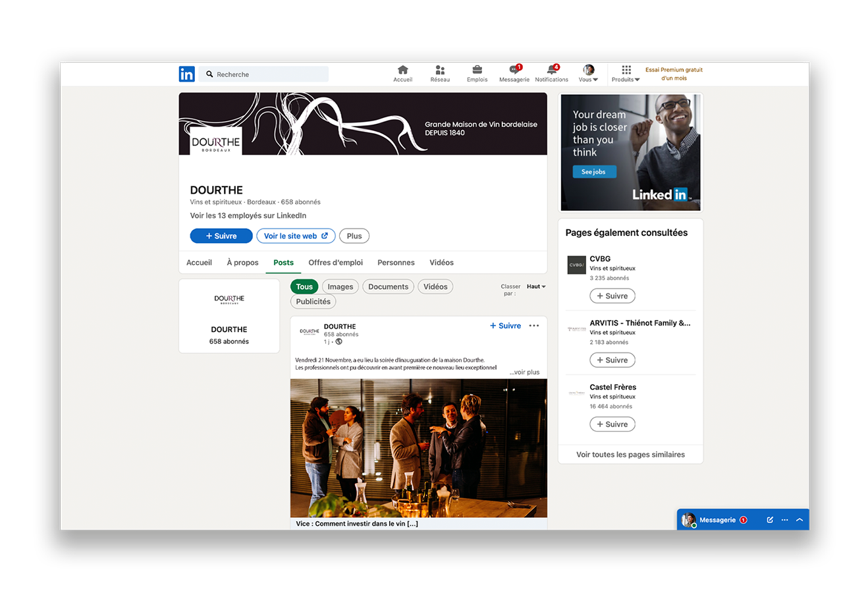The width and height of the screenshot is (868, 593).
Task: Open the Réseau network icon
Action: tap(440, 71)
